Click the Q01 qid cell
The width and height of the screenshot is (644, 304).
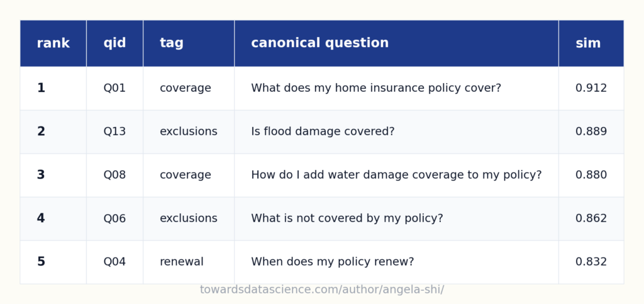[114, 88]
